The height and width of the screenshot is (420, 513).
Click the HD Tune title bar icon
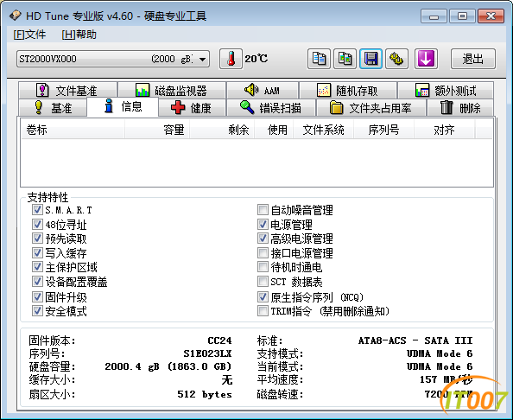coord(15,16)
